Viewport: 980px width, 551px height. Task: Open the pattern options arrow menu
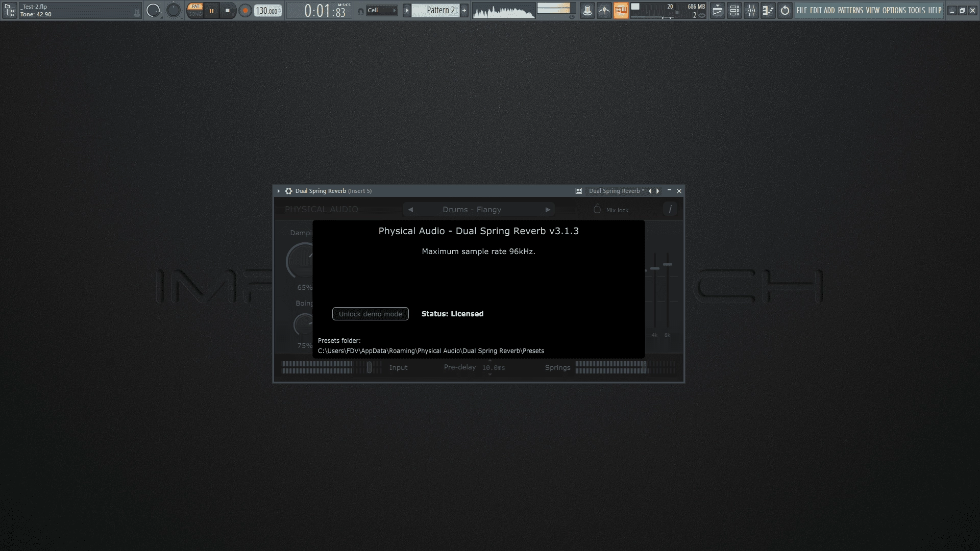(407, 10)
